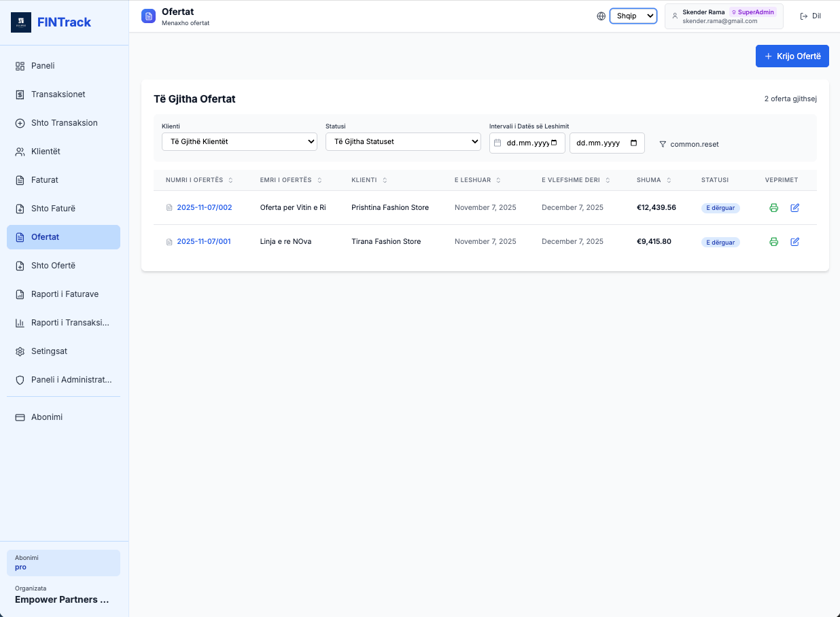Screen dimensions: 840x617
Task: Print offer 2025-11-07/002 using printer icon
Action: pos(773,208)
